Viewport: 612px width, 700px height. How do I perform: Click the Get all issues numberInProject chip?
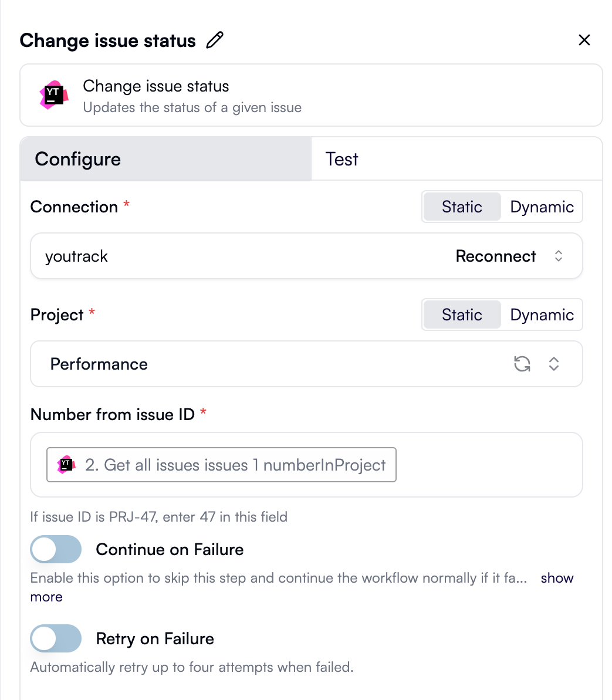pyautogui.click(x=221, y=464)
